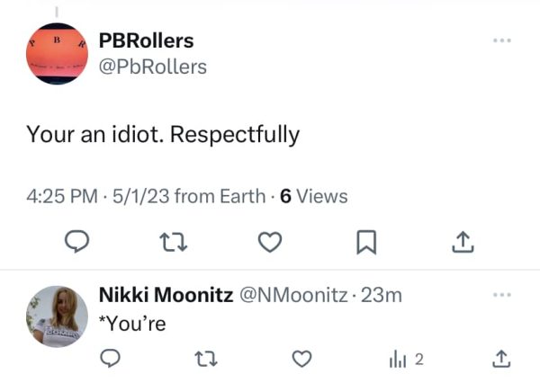Click the @PbRollers handle

click(x=151, y=67)
